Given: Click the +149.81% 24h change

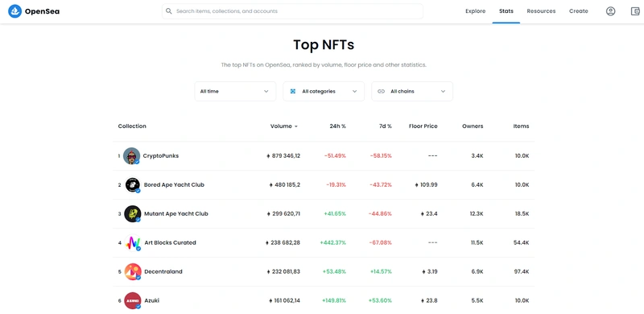Looking at the screenshot, I should (x=334, y=300).
